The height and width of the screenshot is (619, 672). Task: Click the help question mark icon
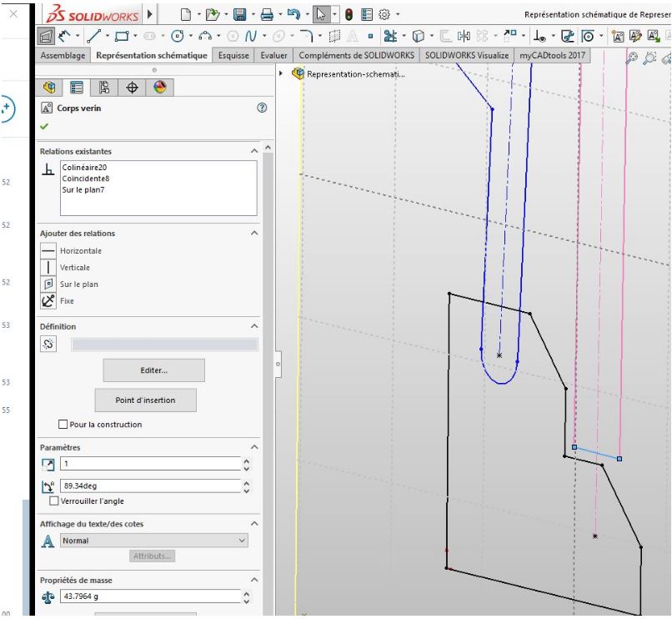(262, 108)
